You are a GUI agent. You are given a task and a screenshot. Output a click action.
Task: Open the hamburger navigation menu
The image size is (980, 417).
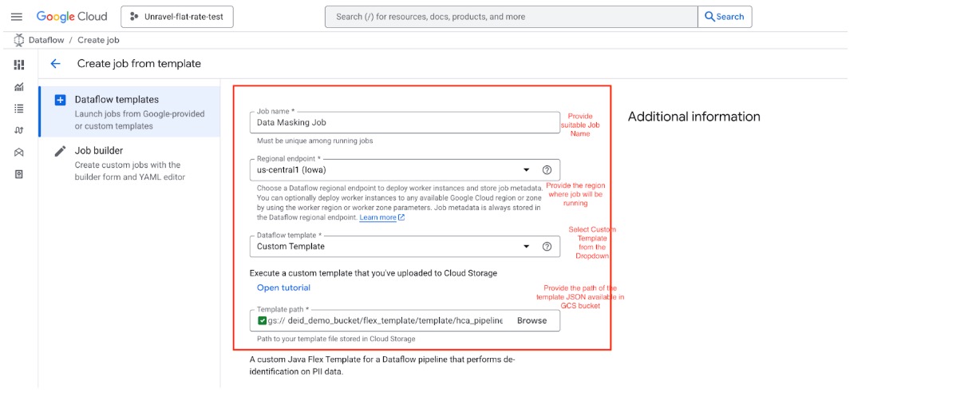coord(16,17)
